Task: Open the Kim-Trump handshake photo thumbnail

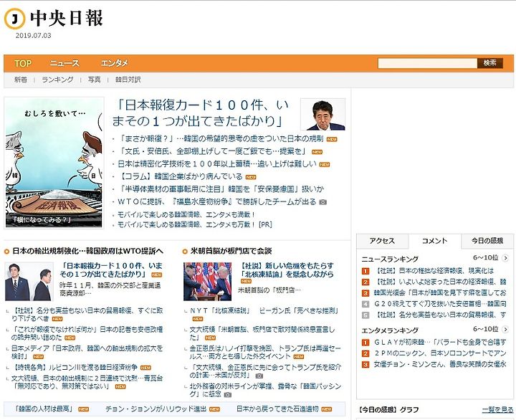Action: point(208,282)
